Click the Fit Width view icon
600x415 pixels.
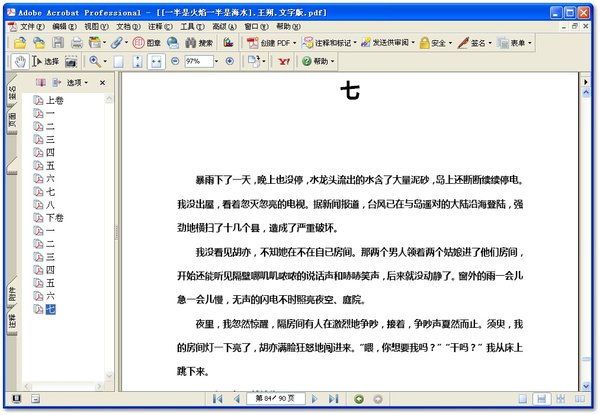click(156, 61)
